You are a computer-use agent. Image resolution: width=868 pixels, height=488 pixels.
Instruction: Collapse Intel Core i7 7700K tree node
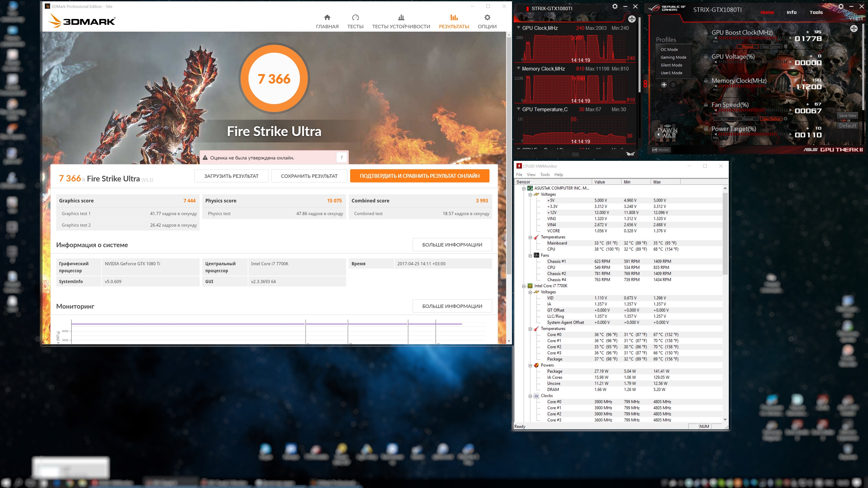(524, 286)
